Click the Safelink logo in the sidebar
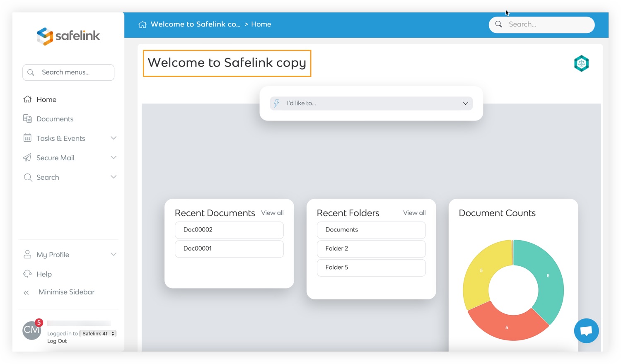Image resolution: width=621 pixels, height=364 pixels. tap(68, 36)
